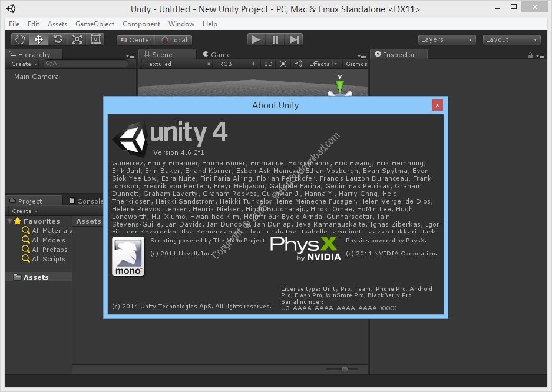Screen dimensions: 552x392
Task: Click the Mono logo icon
Action: [128, 256]
